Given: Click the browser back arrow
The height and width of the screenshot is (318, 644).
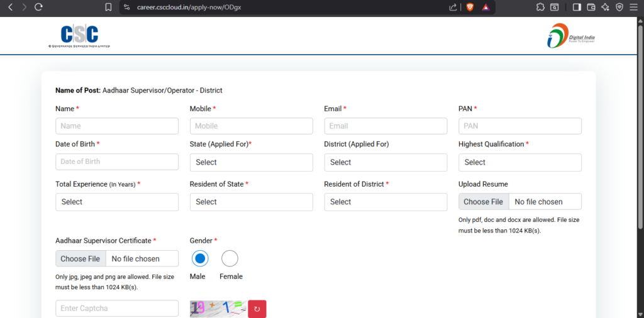Looking at the screenshot, I should (x=10, y=7).
